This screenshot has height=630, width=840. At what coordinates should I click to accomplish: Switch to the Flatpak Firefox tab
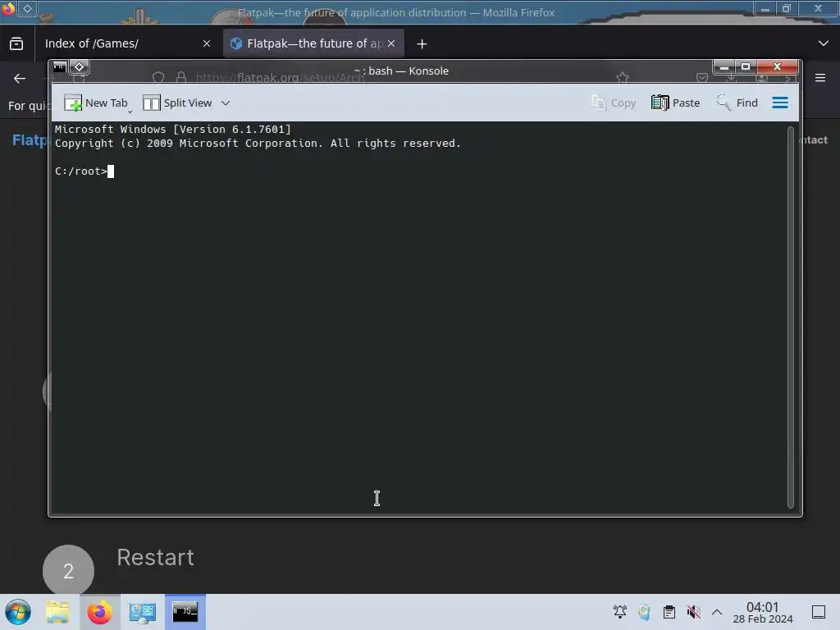pos(313,43)
